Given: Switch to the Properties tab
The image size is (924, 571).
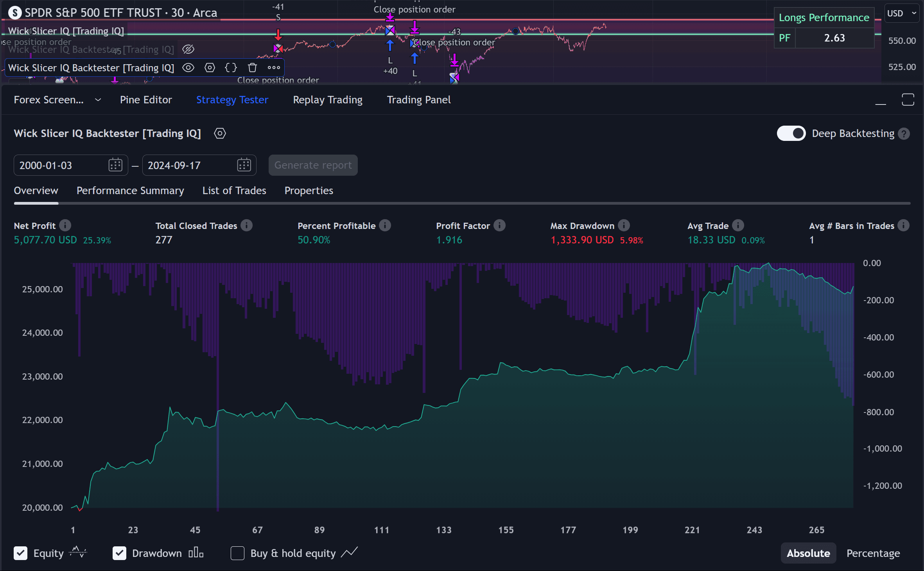Looking at the screenshot, I should (309, 191).
